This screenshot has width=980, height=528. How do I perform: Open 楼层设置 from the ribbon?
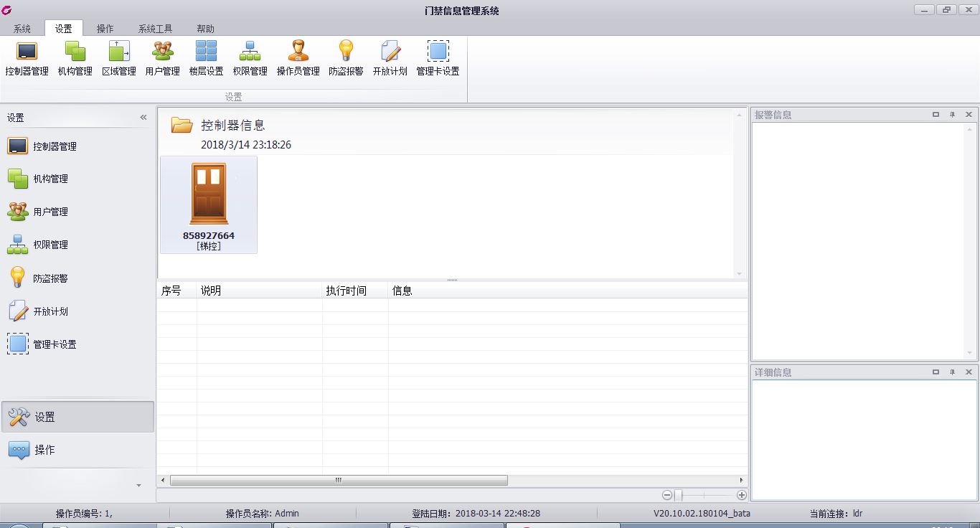206,58
